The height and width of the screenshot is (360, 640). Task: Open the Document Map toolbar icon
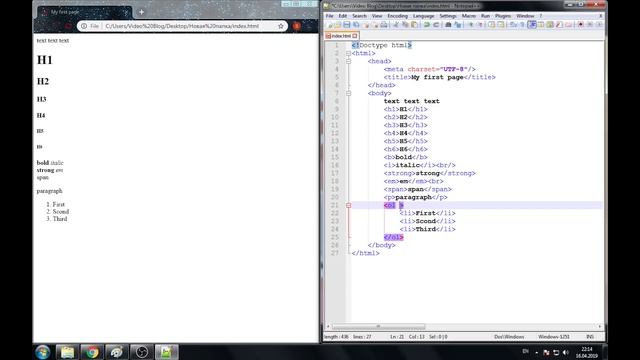coord(550,25)
